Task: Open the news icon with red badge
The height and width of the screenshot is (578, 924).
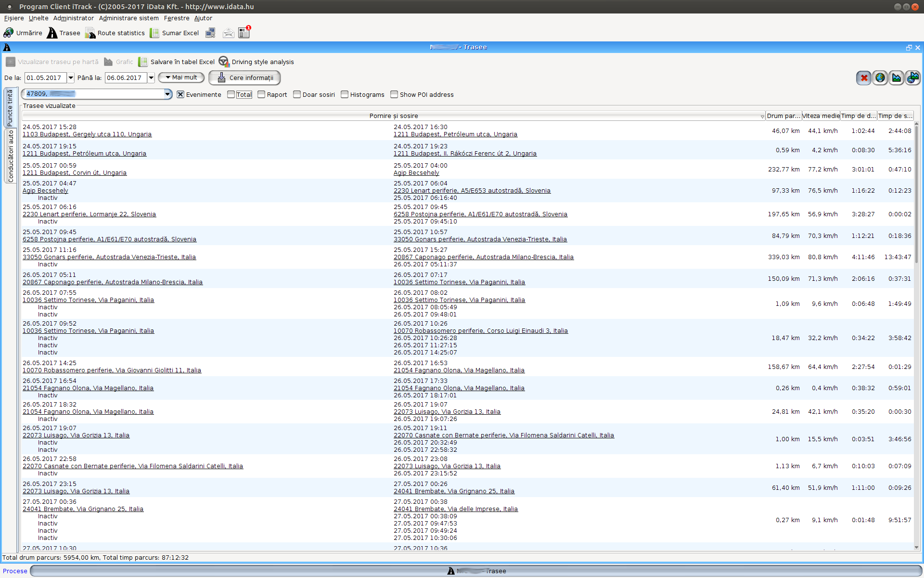Action: pyautogui.click(x=244, y=33)
